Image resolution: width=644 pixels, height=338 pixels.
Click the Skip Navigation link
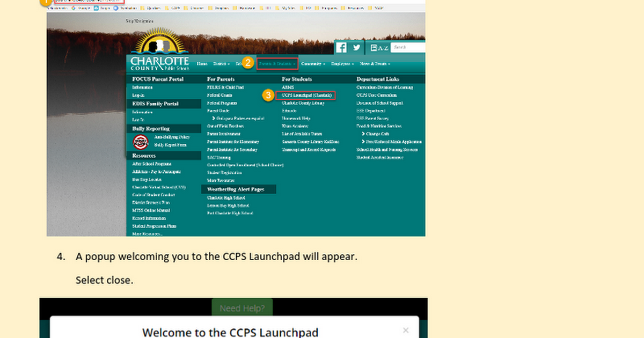[139, 21]
